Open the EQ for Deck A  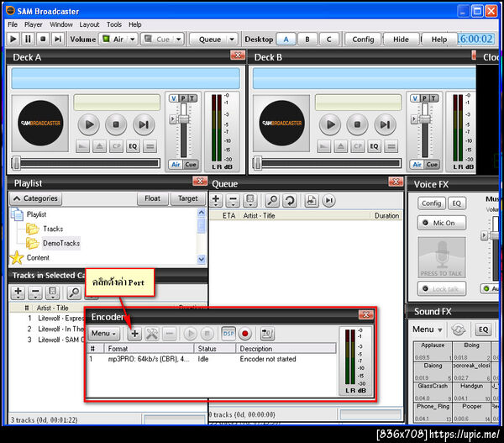133,146
